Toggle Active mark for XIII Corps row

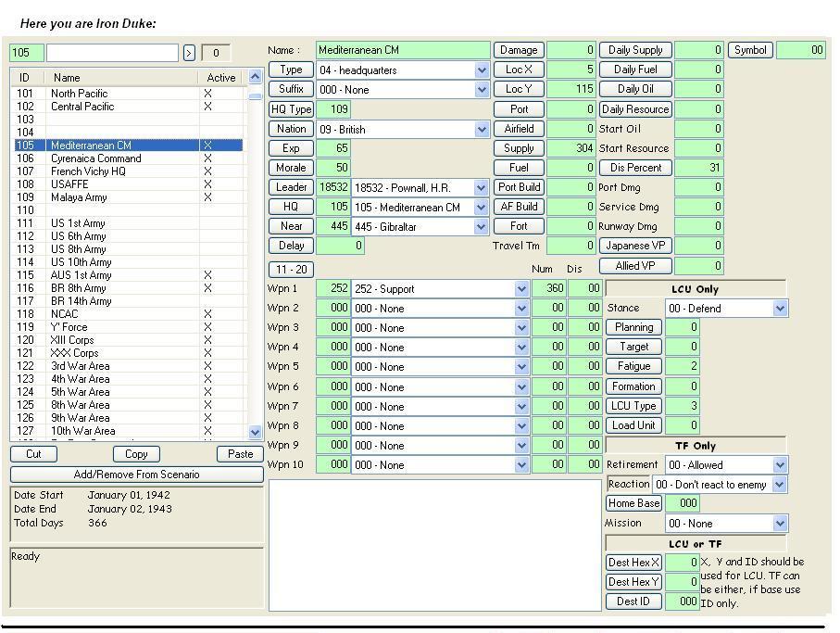coord(207,340)
